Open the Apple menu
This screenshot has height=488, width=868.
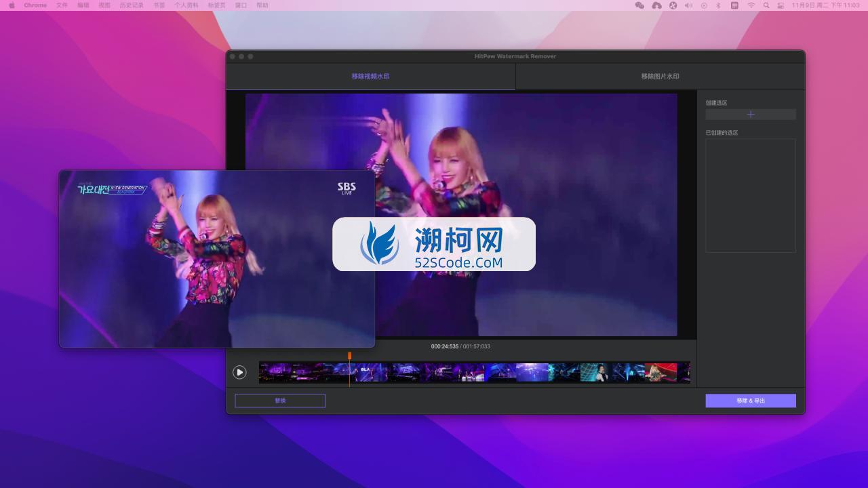[12, 5]
